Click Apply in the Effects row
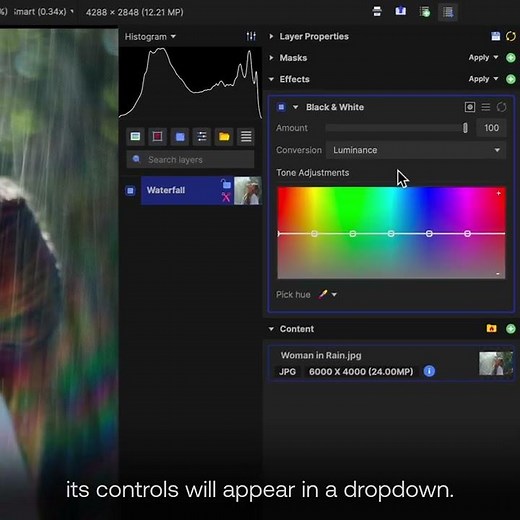The image size is (520, 520). tap(483, 79)
